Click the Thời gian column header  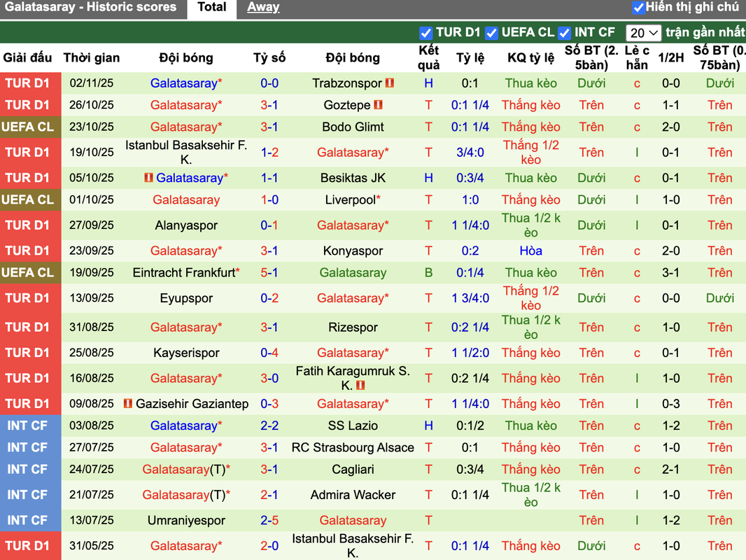[x=92, y=57]
